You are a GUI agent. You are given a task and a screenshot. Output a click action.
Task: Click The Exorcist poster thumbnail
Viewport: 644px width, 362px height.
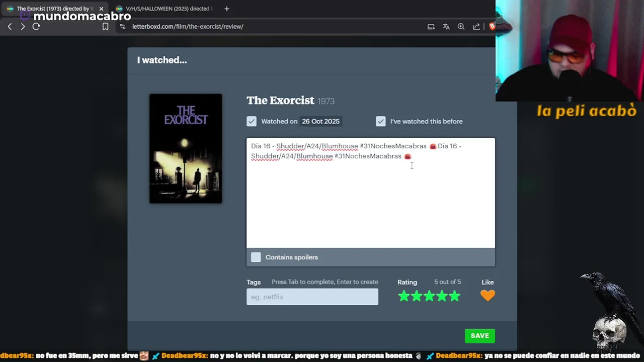(x=186, y=149)
